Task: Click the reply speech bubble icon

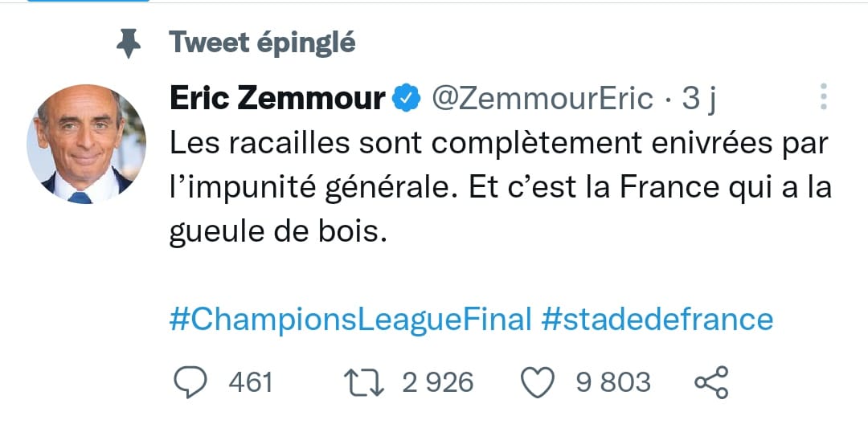Action: click(190, 382)
